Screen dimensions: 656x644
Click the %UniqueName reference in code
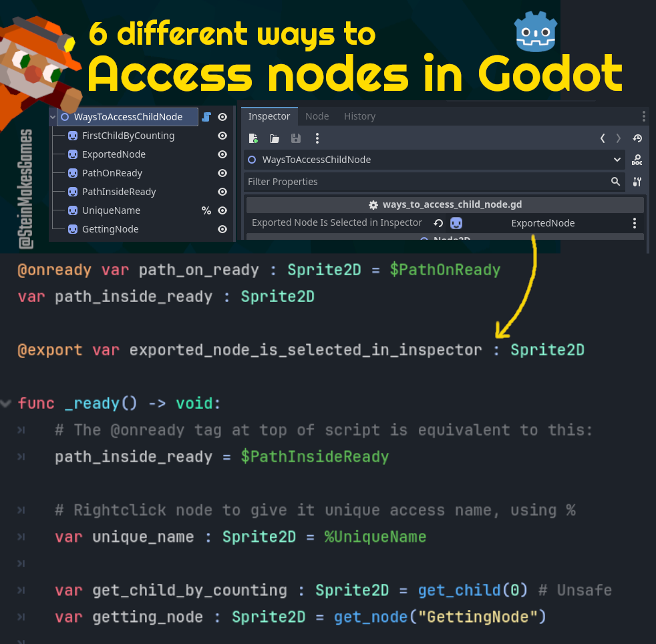375,537
